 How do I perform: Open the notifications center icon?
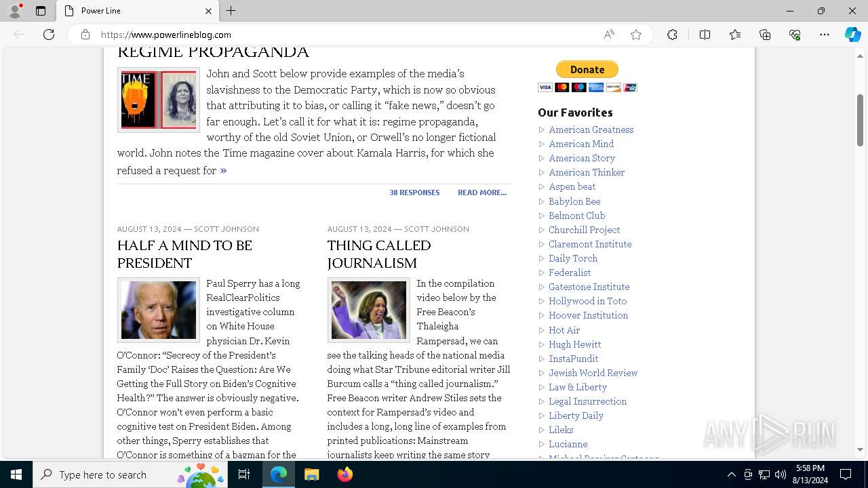(x=846, y=474)
